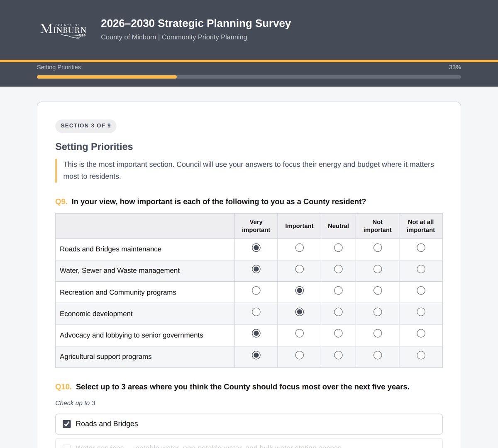Click the Section 3 of 9 badge
Image resolution: width=498 pixels, height=448 pixels.
pos(86,126)
